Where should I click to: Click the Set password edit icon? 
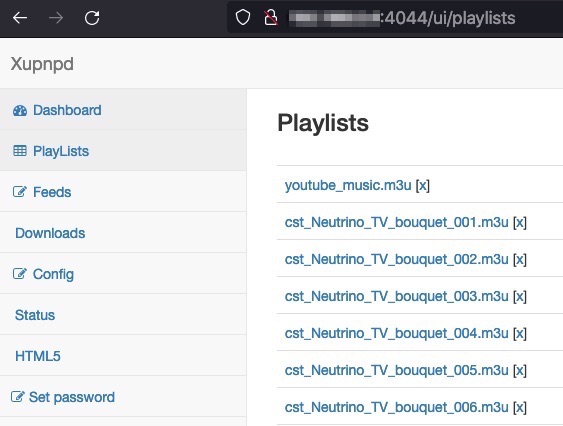[x=18, y=397]
